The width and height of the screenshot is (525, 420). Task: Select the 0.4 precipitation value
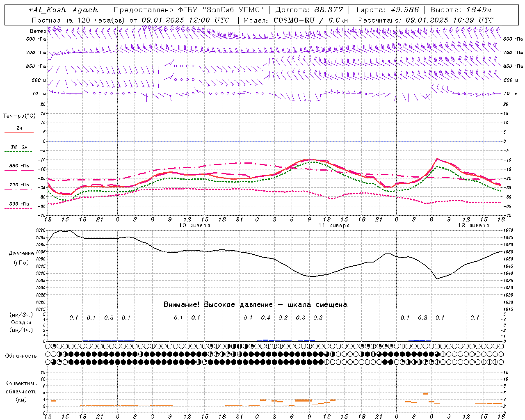266,318
